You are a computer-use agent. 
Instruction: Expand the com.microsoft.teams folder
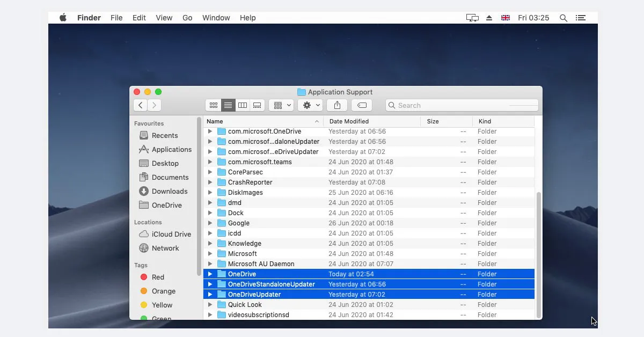210,162
